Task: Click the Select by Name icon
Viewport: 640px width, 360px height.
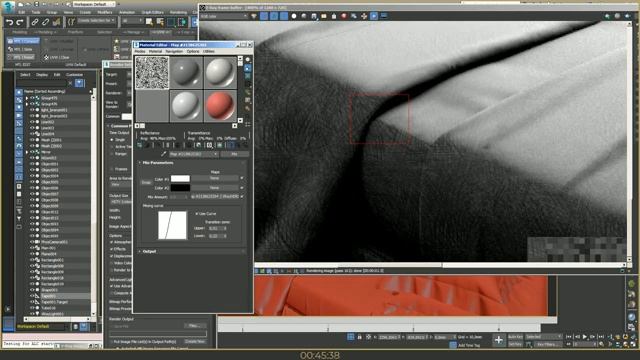Action: point(160,22)
